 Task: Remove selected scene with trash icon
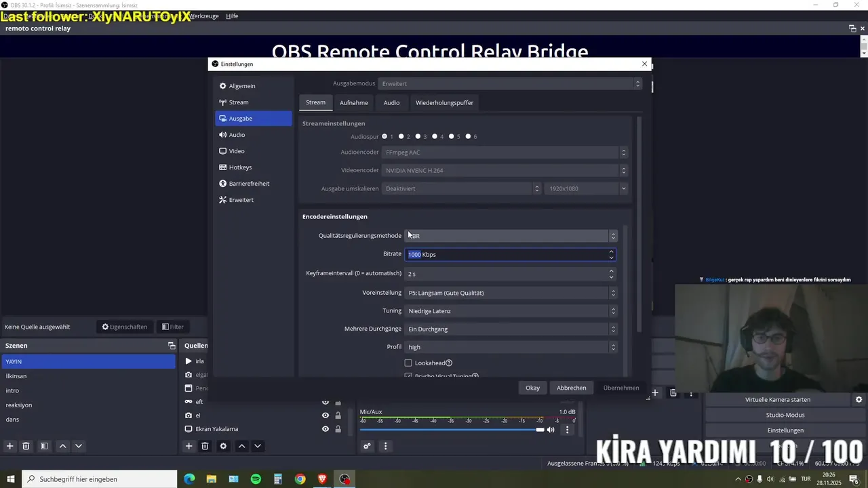26,446
